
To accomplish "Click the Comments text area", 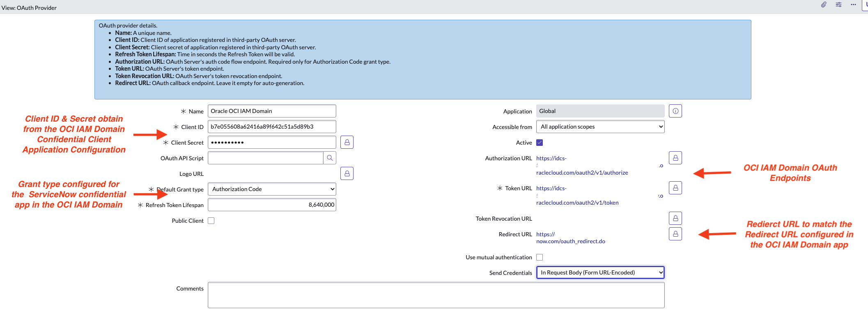I will (436, 295).
